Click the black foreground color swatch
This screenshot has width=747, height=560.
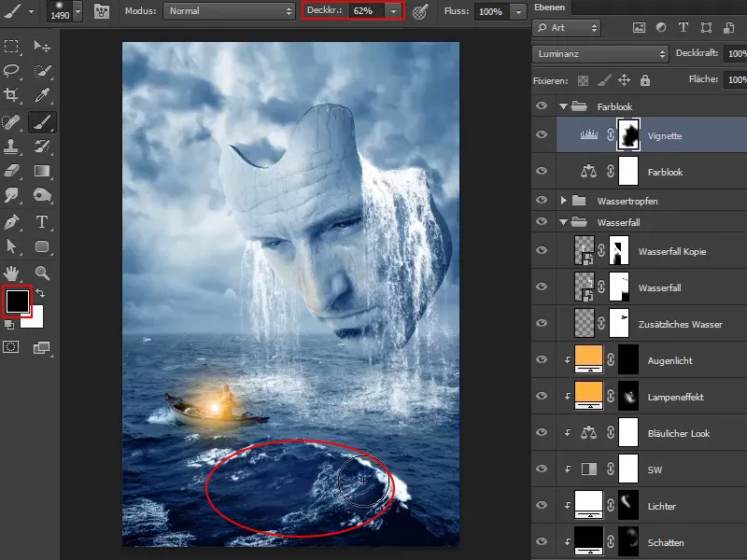pos(18,301)
